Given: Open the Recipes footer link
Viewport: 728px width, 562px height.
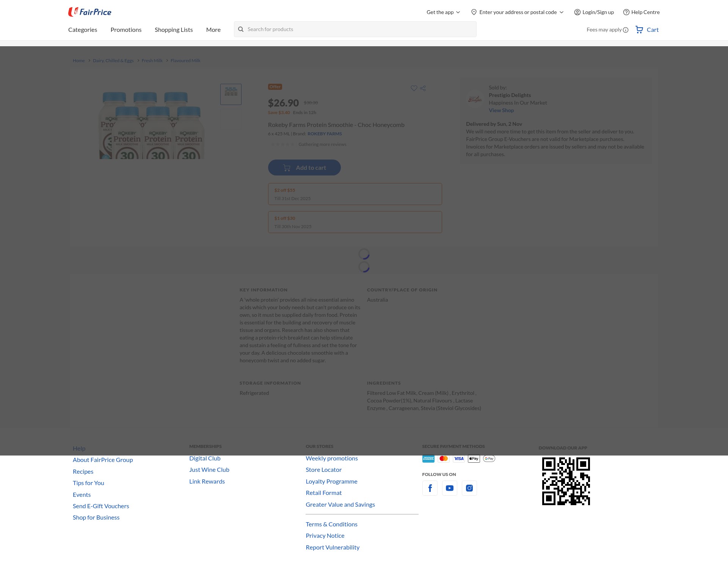Looking at the screenshot, I should (83, 471).
